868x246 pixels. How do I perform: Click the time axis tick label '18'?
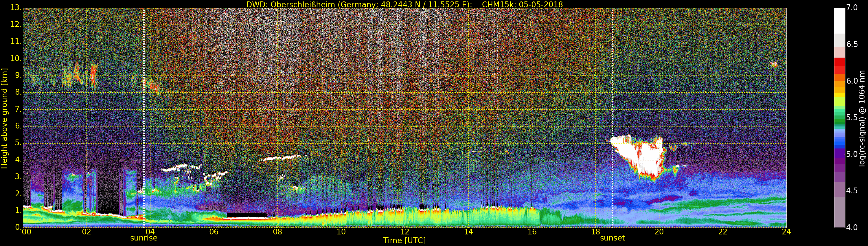[595, 232]
